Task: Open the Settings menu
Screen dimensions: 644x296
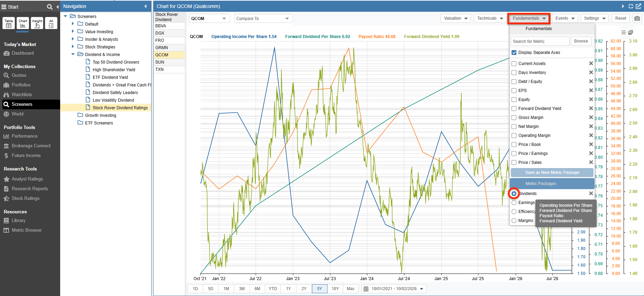Action: tap(595, 18)
